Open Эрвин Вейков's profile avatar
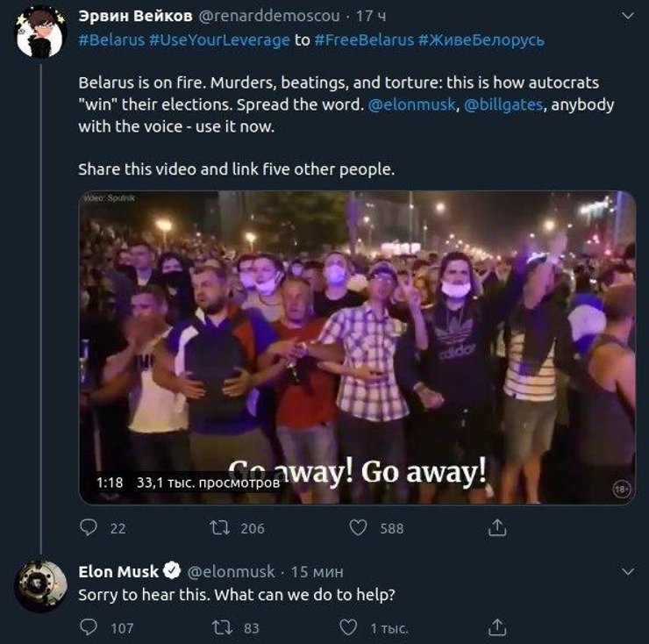 tap(41, 32)
